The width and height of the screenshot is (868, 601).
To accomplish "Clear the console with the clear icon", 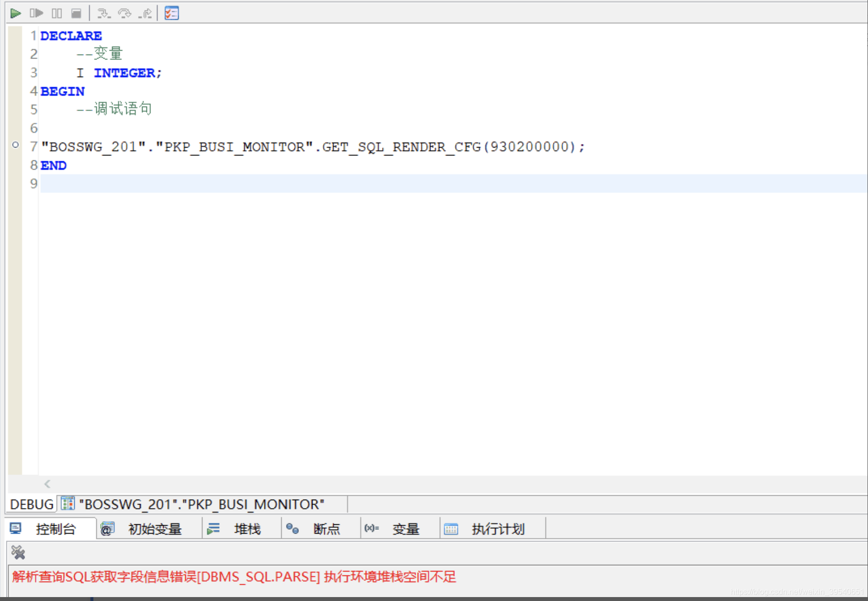I will (18, 553).
